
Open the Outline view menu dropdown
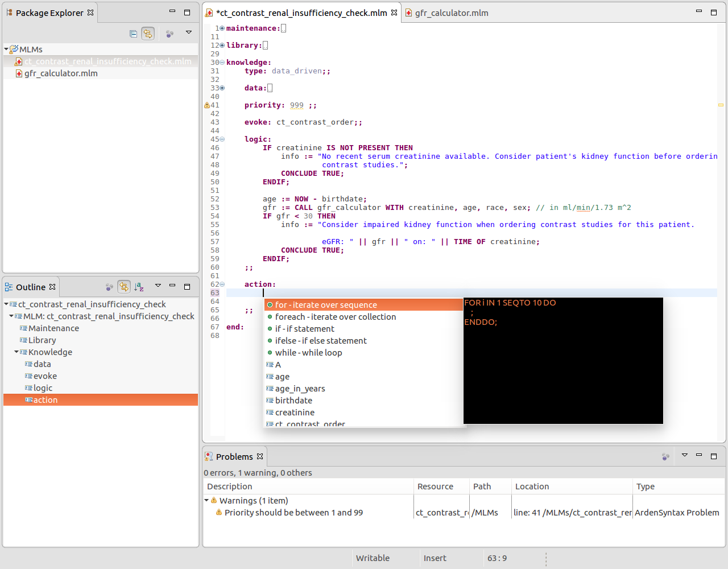158,286
